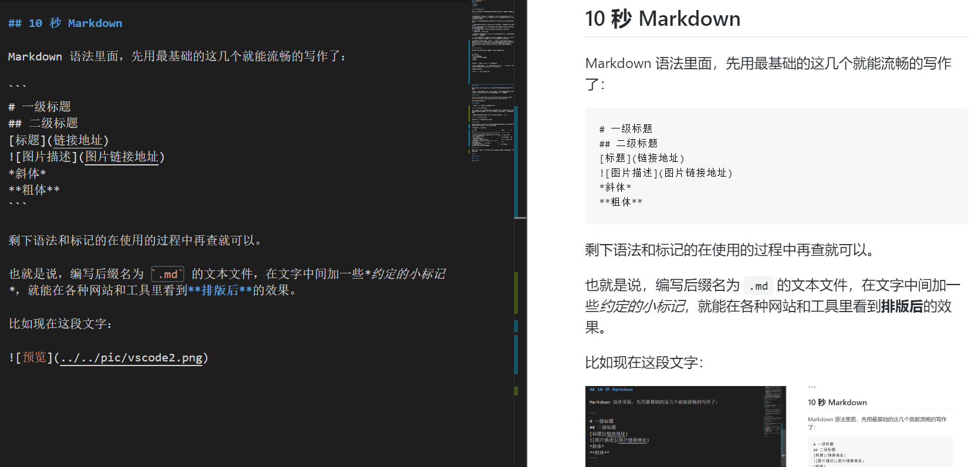Image resolution: width=980 pixels, height=467 pixels.
Task: Click the '## 10 秒 Markdown' heading line in editor
Action: pyautogui.click(x=65, y=23)
